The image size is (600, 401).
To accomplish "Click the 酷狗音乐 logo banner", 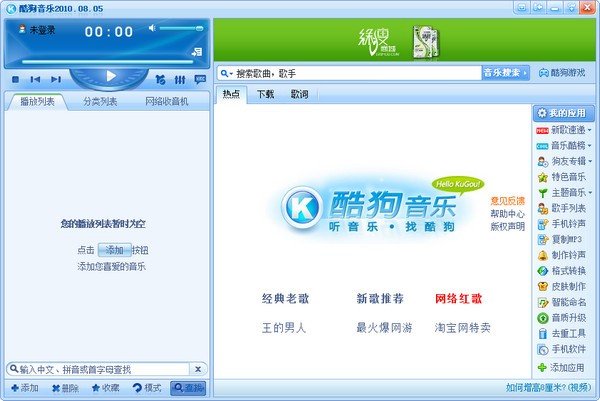I will (x=377, y=209).
